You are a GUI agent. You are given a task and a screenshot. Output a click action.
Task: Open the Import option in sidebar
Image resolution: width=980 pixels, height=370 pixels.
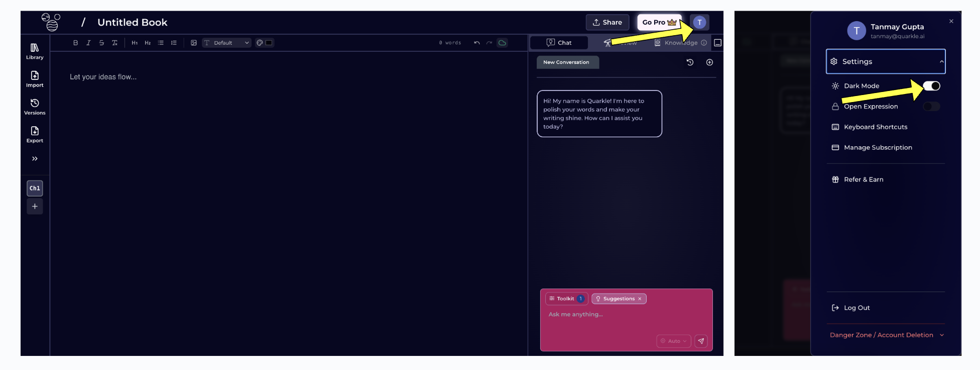point(35,79)
